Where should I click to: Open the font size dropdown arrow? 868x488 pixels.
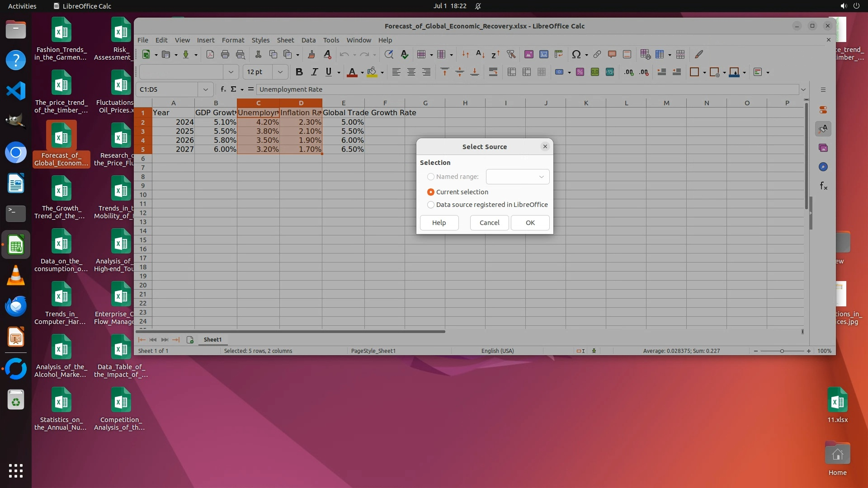tap(280, 72)
